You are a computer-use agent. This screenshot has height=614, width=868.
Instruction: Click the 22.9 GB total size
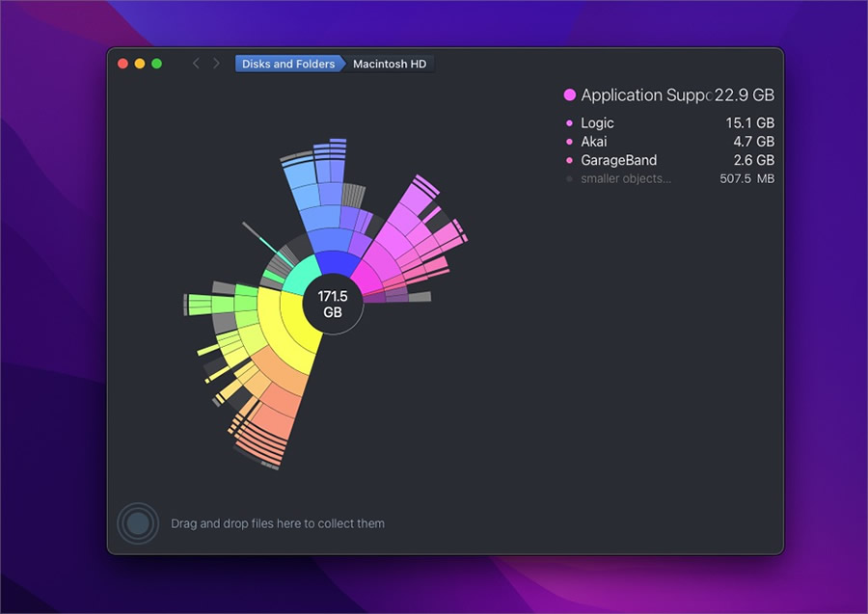coord(744,95)
